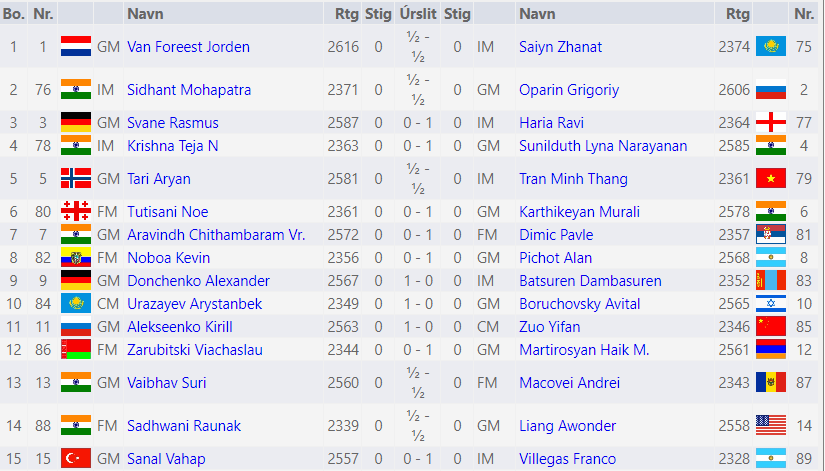Screen dimensions: 825x471
Task: Click the Netherlands flag beside Van Foreest Jorden
Action: 76,47
